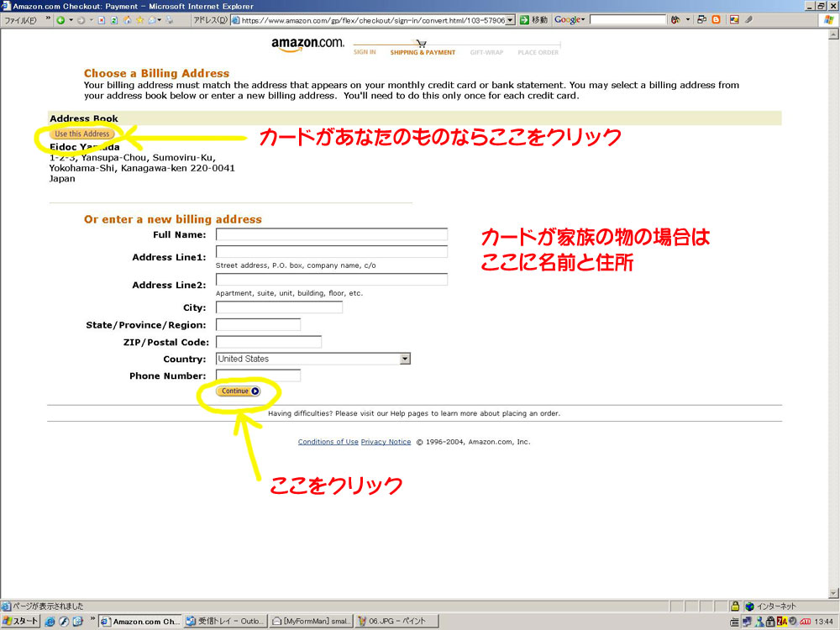The height and width of the screenshot is (630, 840).
Task: Open the search binoculars dropdown arrow
Action: click(688, 20)
